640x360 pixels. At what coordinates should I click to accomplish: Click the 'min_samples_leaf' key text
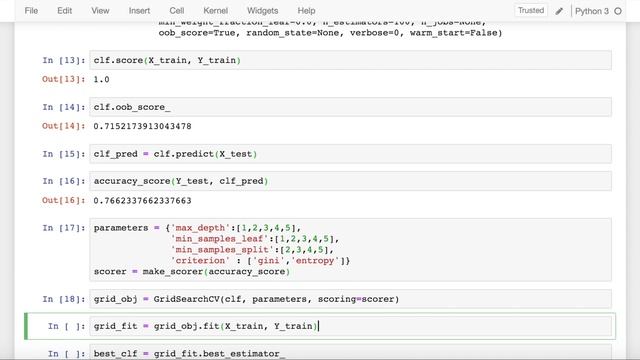[219, 239]
